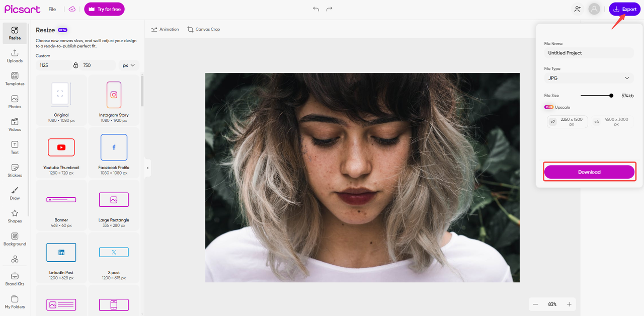Click the File Name input field

pos(589,53)
